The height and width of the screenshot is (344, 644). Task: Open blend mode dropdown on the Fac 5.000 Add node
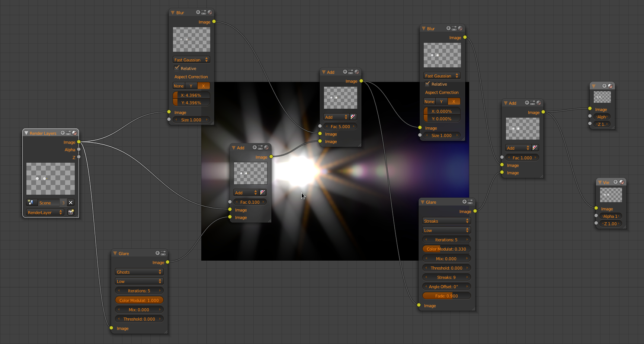[336, 117]
